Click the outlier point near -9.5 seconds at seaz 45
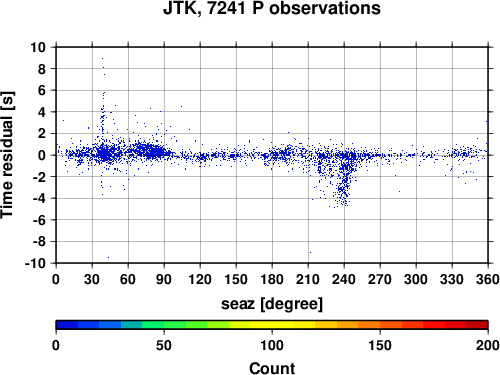Viewport: 500px width, 375px height. point(108,257)
